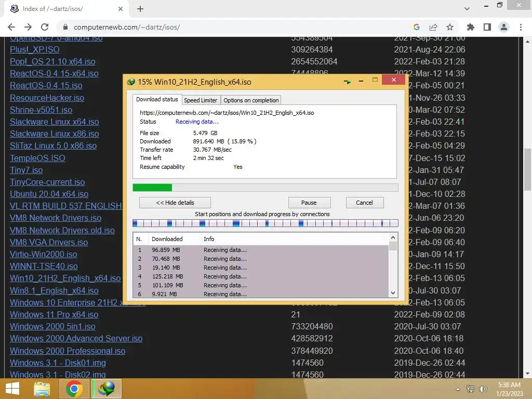Click the download URL text in dialog
Viewport: 532px width, 399px height.
(x=227, y=113)
